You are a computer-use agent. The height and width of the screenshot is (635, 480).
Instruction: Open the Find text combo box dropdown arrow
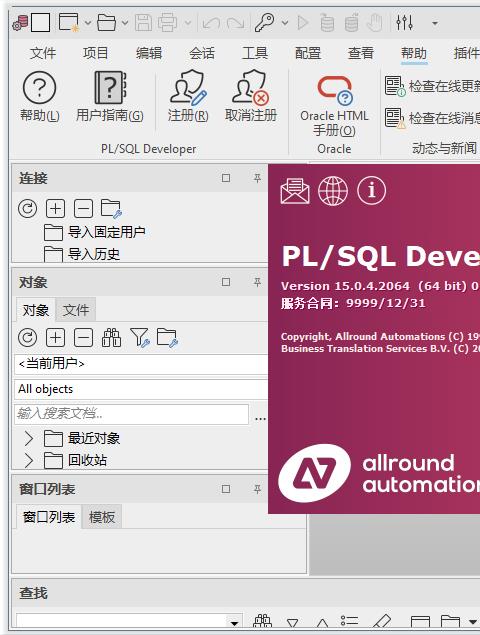pos(234,623)
